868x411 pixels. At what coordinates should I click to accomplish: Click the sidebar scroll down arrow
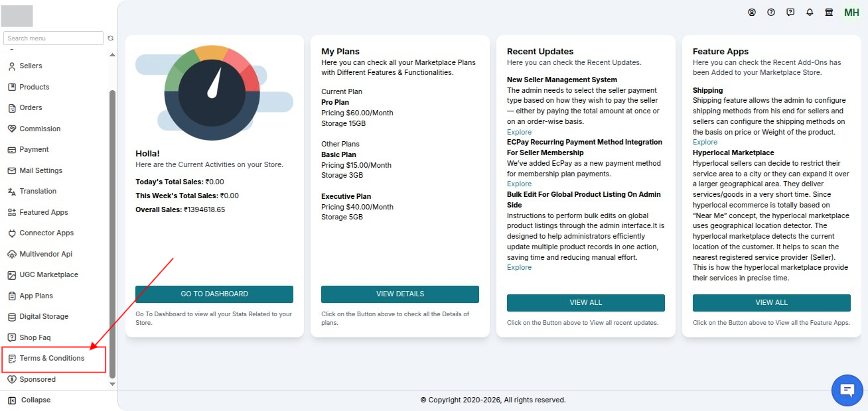(112, 384)
